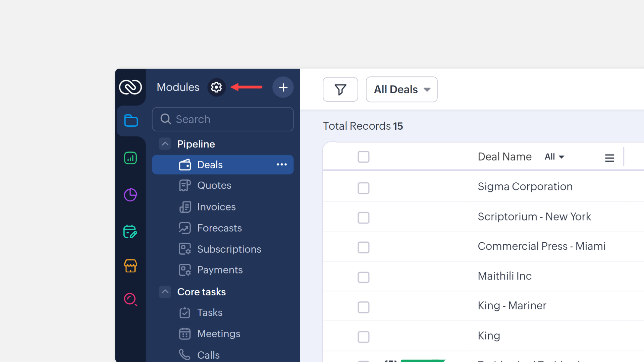Collapse the Core tasks section chevron
Viewport: 644px width, 362px height.
pyautogui.click(x=165, y=292)
